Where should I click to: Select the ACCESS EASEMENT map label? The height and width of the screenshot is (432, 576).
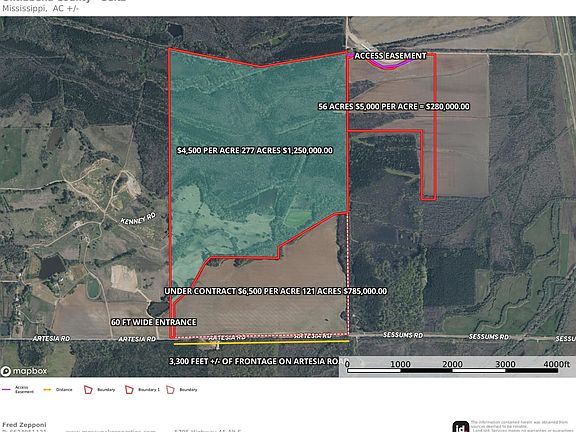click(390, 56)
